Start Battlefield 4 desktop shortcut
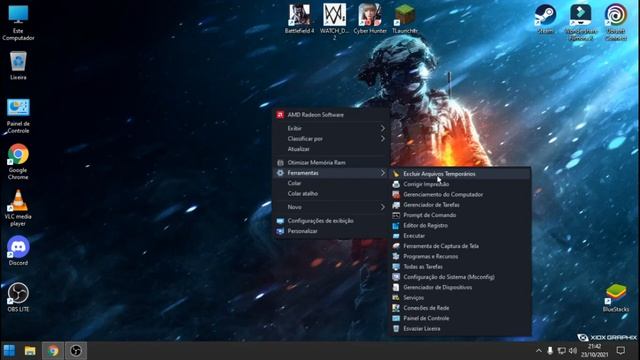The width and height of the screenshot is (640, 360). 300,19
